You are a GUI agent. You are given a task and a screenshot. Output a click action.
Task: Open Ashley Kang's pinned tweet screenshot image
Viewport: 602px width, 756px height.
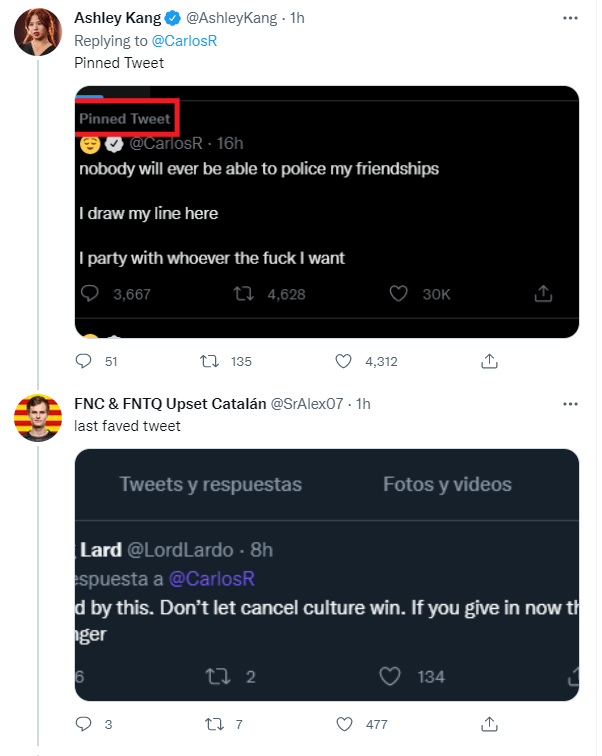coord(327,212)
